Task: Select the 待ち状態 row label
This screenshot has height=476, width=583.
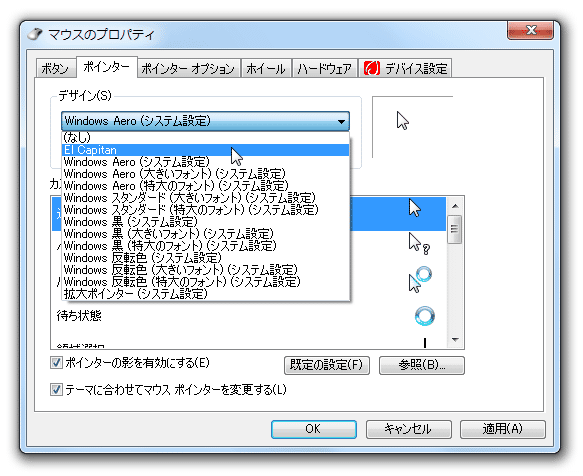Action: [79, 316]
